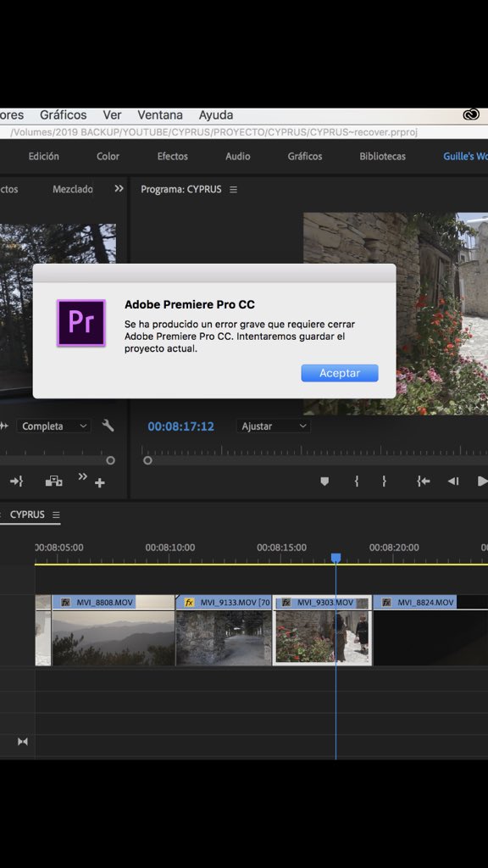Click the source monitor zoom bar handle
Screen dimensions: 488x868
(111, 460)
